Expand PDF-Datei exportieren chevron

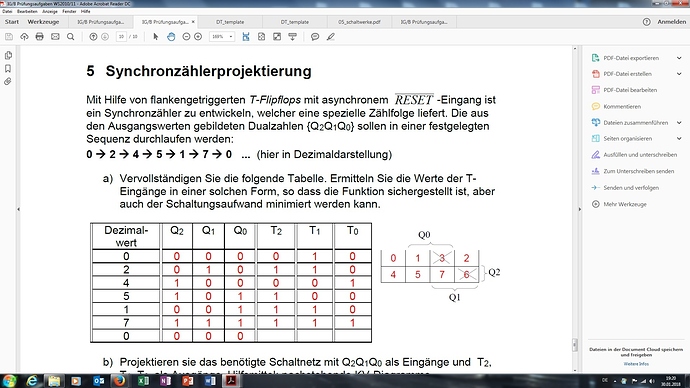coord(679,58)
